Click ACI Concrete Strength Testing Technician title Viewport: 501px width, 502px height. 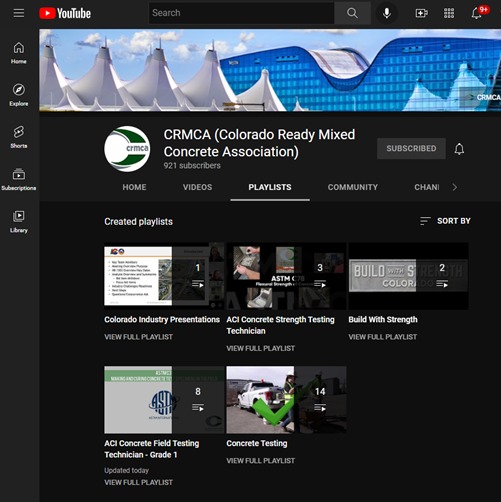[x=280, y=325]
